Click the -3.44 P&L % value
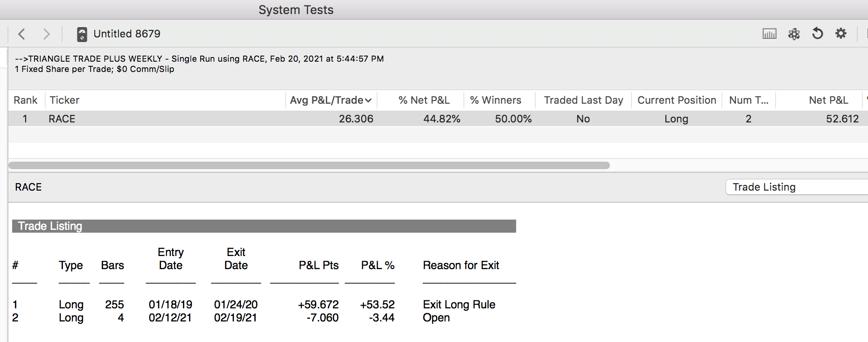Screen dimensions: 868x342 click(x=382, y=318)
